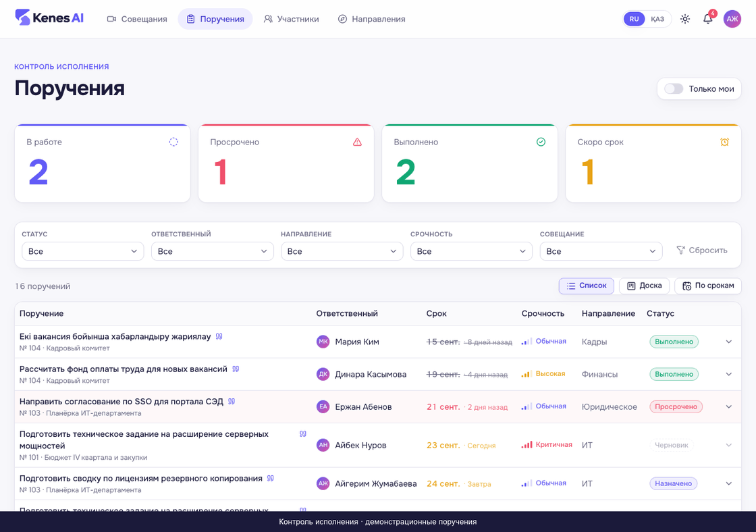Toggle the light/dark theme sun icon

tap(684, 19)
